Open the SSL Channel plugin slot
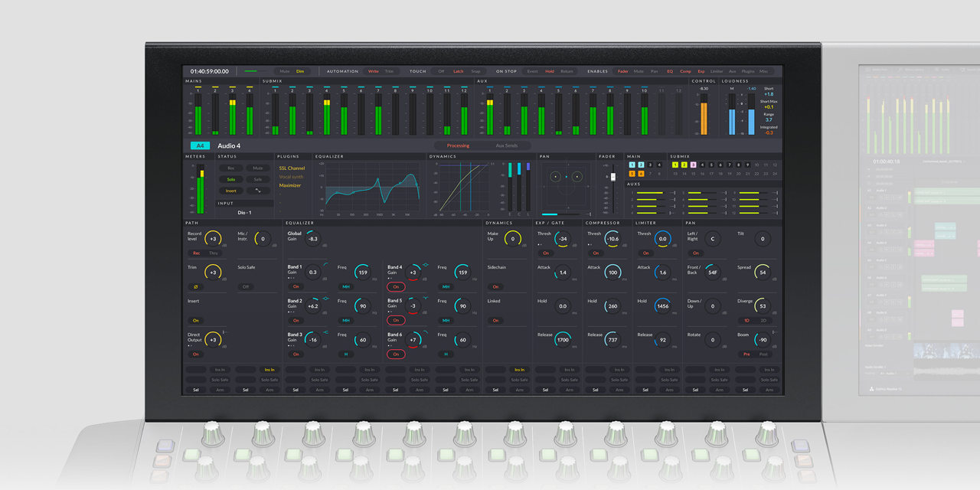Image resolution: width=980 pixels, height=490 pixels. (292, 168)
